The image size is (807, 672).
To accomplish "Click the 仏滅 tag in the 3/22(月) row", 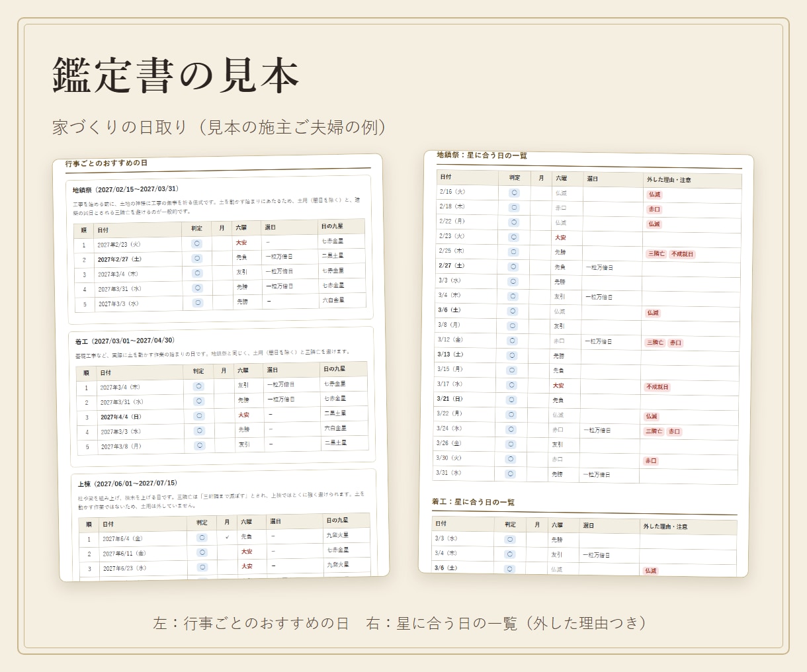I will [x=652, y=417].
